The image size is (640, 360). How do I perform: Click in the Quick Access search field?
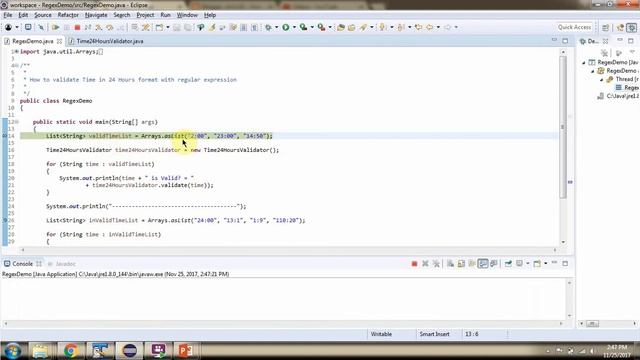pyautogui.click(x=574, y=27)
